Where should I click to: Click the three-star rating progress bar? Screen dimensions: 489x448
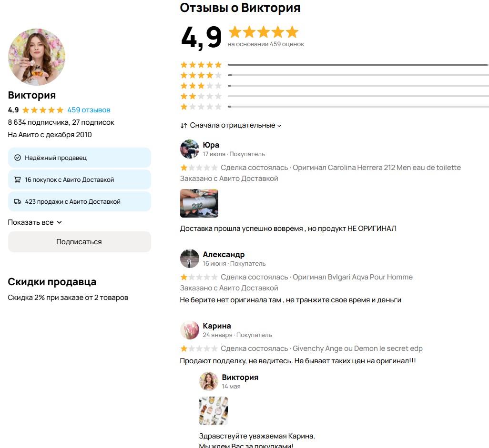click(x=358, y=86)
